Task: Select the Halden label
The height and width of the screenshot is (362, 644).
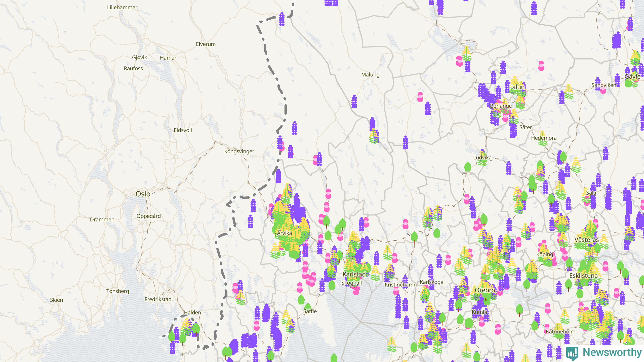Action: pyautogui.click(x=192, y=312)
